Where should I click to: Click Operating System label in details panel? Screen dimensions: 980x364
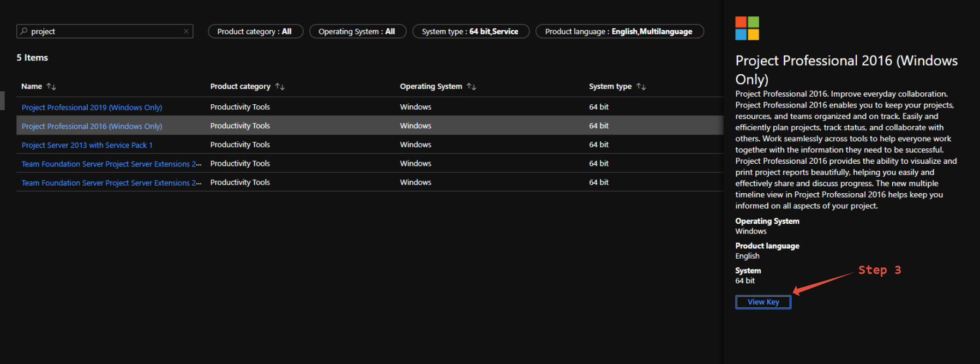tap(767, 221)
